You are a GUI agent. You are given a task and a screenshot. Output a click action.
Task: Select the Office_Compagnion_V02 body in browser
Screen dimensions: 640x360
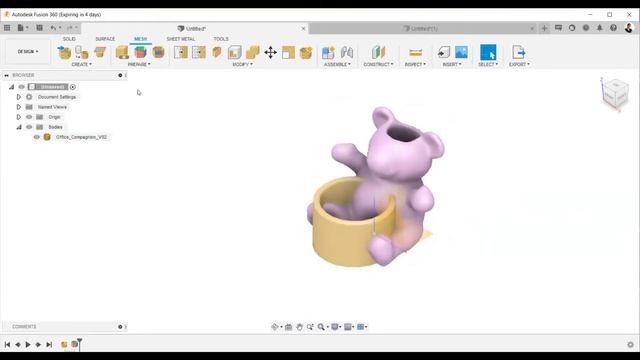tap(81, 137)
